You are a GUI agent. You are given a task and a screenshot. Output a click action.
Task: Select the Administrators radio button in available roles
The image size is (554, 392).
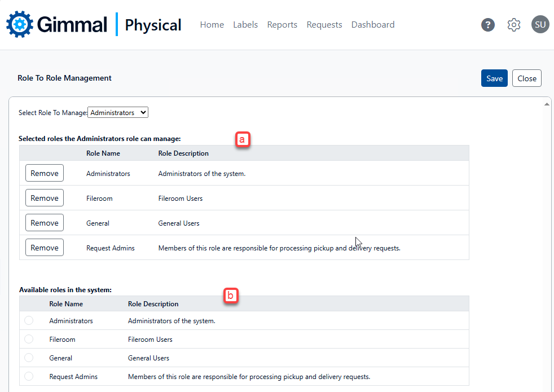(29, 320)
